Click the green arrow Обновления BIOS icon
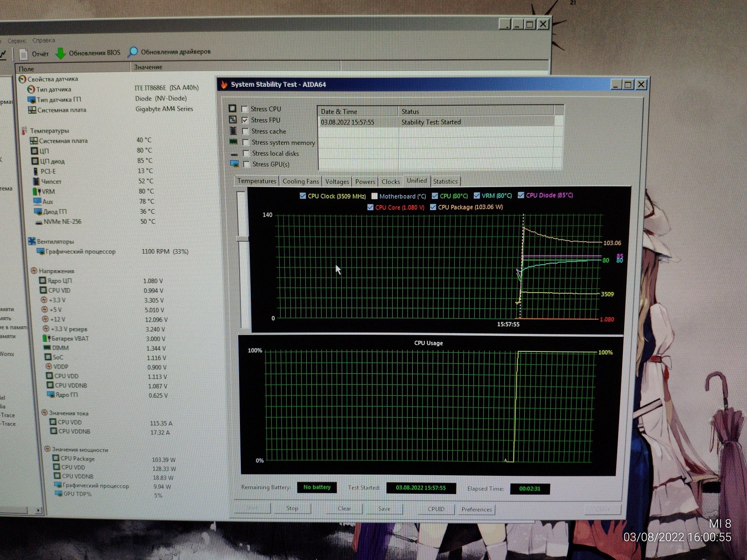Screen dimensions: 747x560 tap(61, 53)
